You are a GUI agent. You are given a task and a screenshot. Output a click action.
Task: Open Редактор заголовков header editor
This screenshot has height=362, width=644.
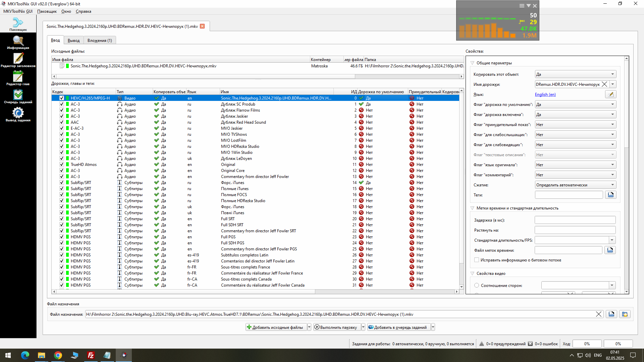coord(18,61)
